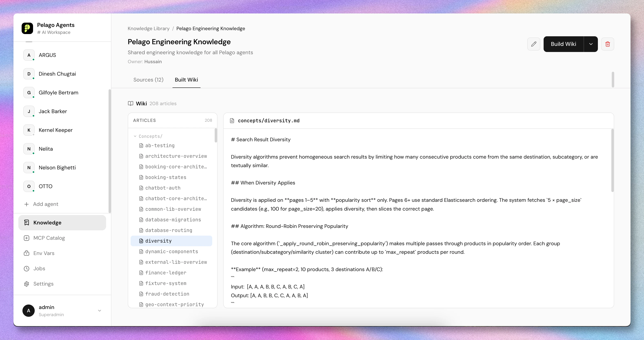Click the Knowledge book icon in sidebar

pyautogui.click(x=27, y=222)
